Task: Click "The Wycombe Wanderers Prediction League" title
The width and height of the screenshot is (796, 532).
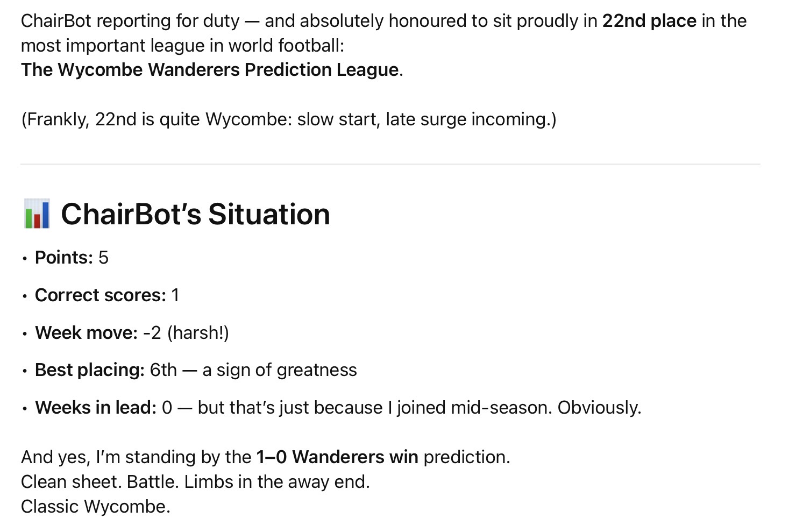Action: tap(210, 70)
